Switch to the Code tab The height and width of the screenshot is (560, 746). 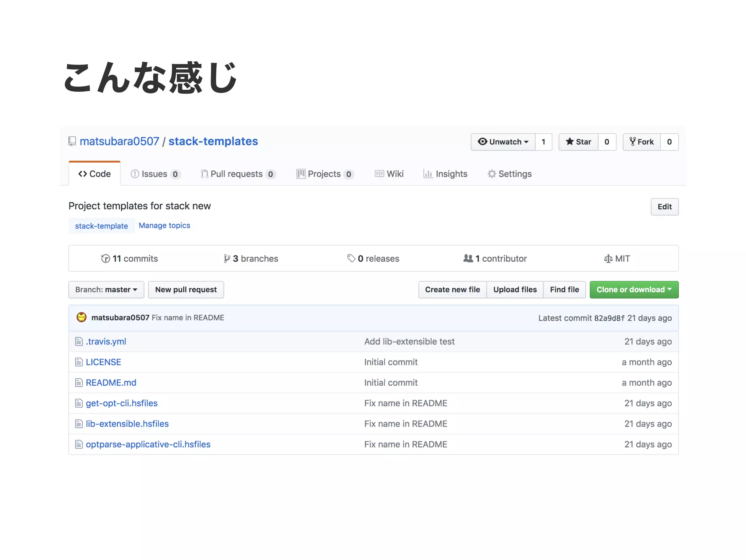95,174
